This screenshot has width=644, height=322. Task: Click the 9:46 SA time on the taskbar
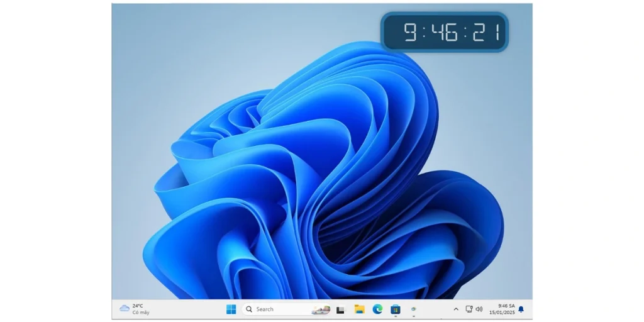[506, 306]
